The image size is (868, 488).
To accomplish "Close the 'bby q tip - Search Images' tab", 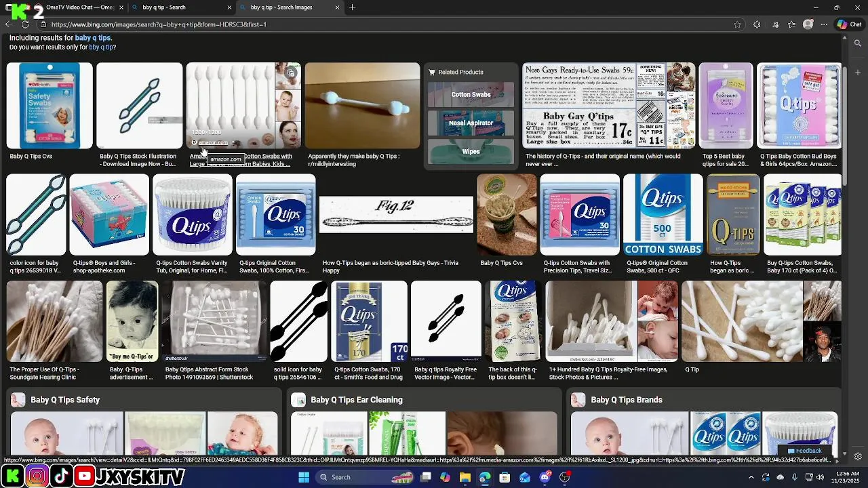I will tap(338, 7).
